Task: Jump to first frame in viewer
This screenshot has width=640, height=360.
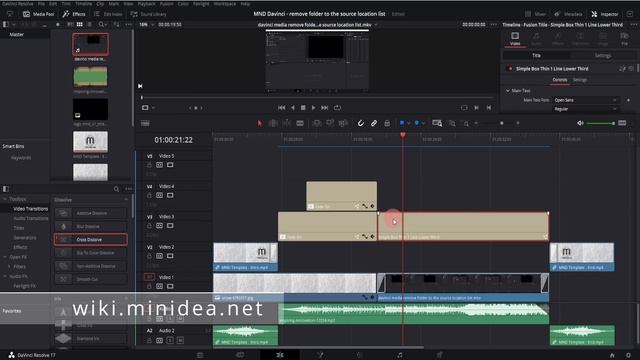Action: click(x=282, y=108)
